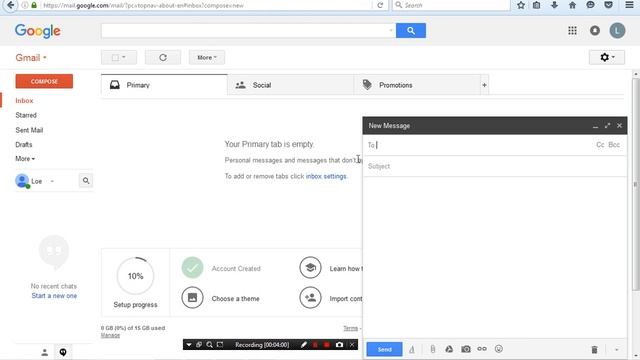Click Import contacts icon

point(310,298)
